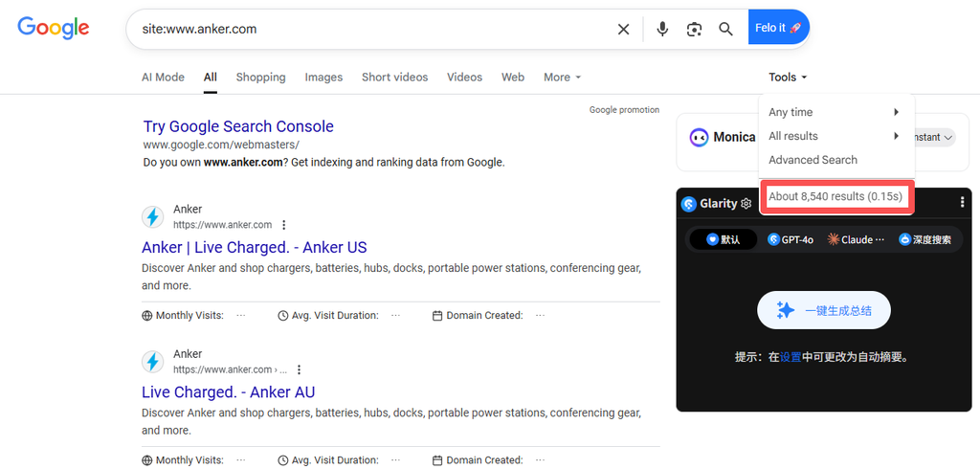
Task: Click the magnifying glass search icon
Action: (725, 29)
